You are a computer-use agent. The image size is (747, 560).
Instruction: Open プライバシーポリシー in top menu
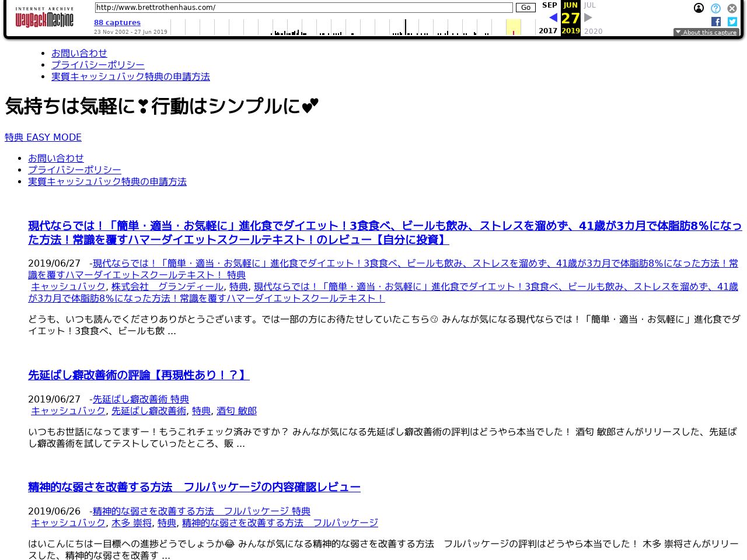pos(98,65)
